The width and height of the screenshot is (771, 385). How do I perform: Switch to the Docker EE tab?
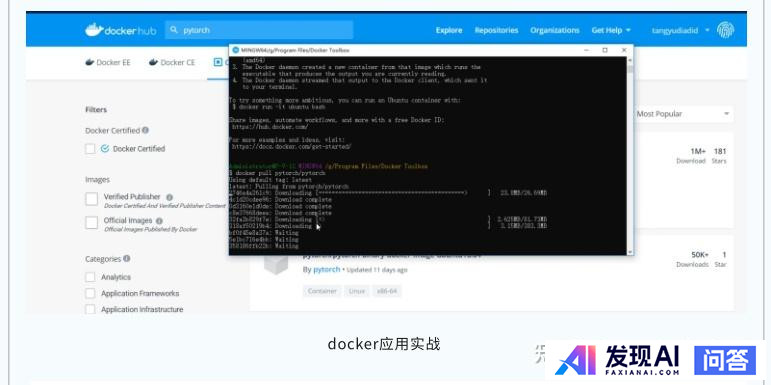[108, 62]
